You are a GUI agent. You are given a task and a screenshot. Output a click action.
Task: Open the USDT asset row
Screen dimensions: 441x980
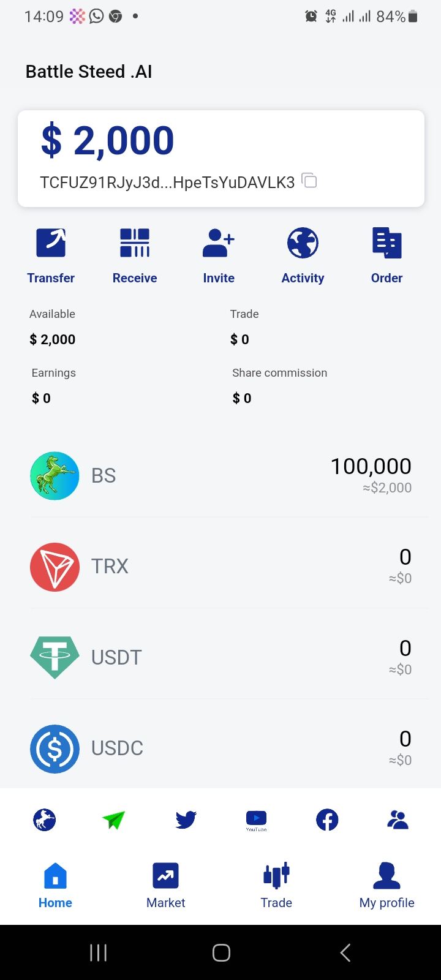[x=221, y=657]
